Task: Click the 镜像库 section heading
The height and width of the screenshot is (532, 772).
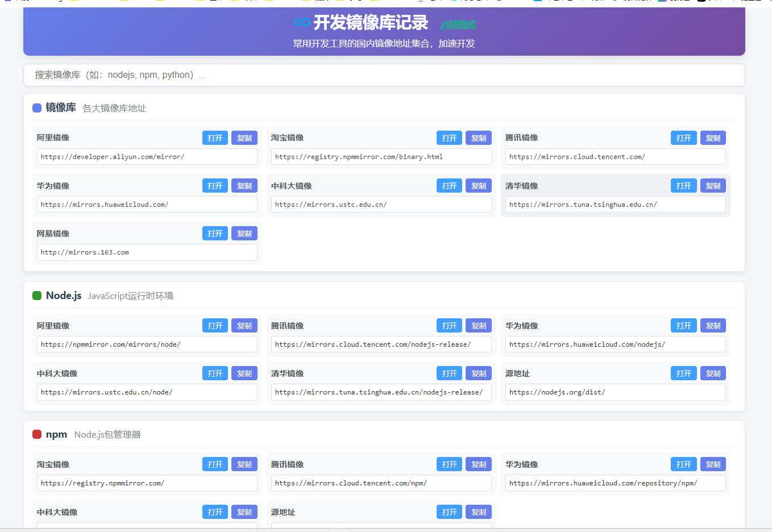Action: (x=61, y=107)
